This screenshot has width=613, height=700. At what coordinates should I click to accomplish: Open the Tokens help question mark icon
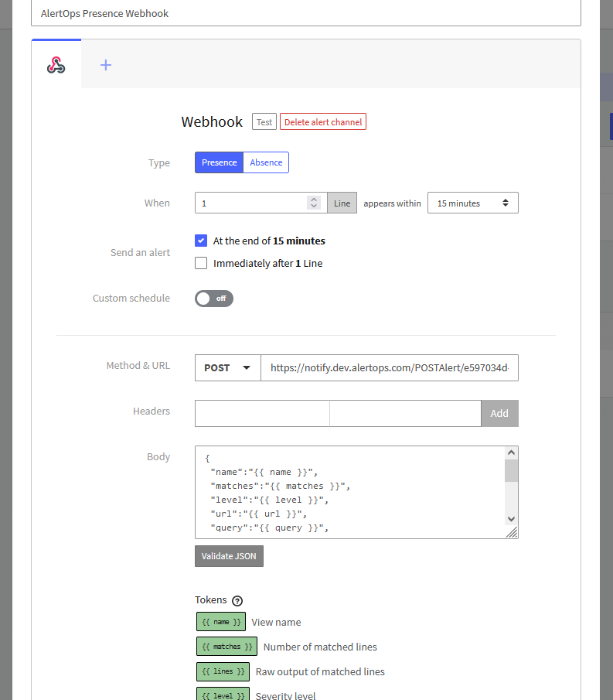237,600
